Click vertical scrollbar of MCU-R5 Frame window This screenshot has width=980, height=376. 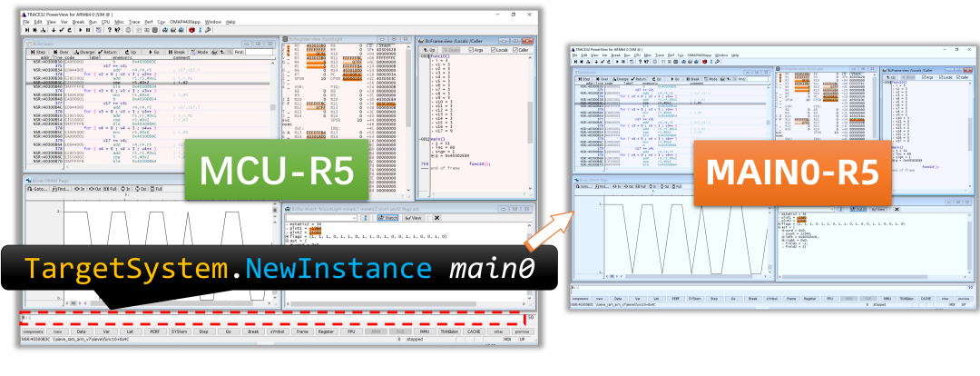(530, 124)
